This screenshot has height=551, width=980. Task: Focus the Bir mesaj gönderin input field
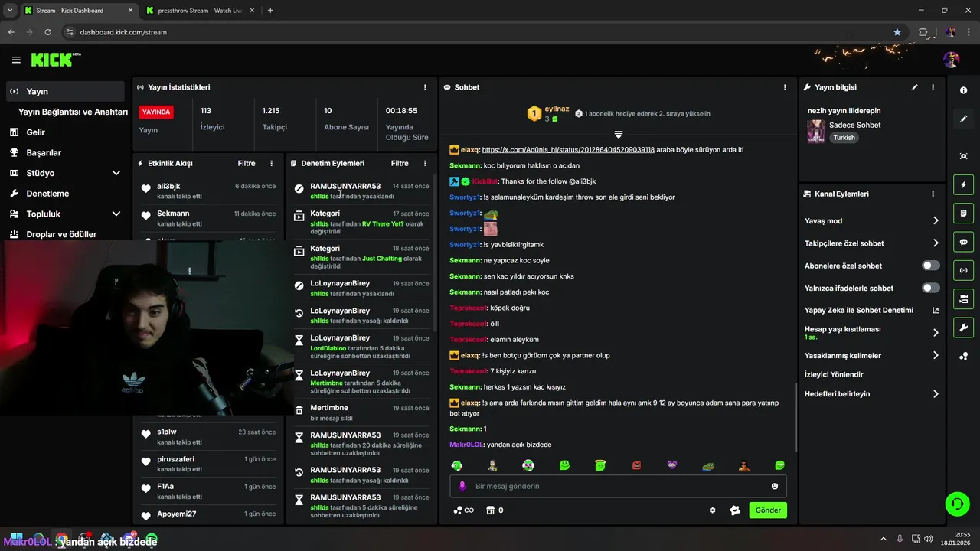point(619,486)
